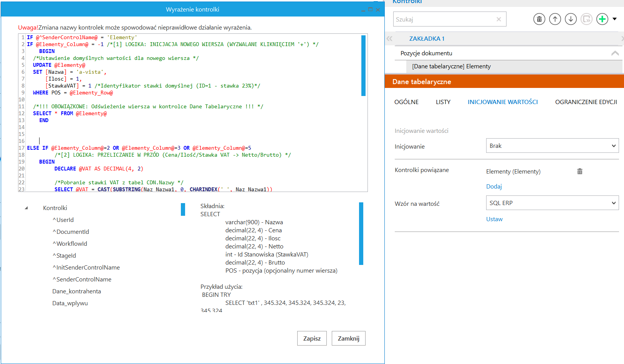Click the left double-chevron tab scroll icon
Screen dimensions: 624x364
[x=389, y=38]
